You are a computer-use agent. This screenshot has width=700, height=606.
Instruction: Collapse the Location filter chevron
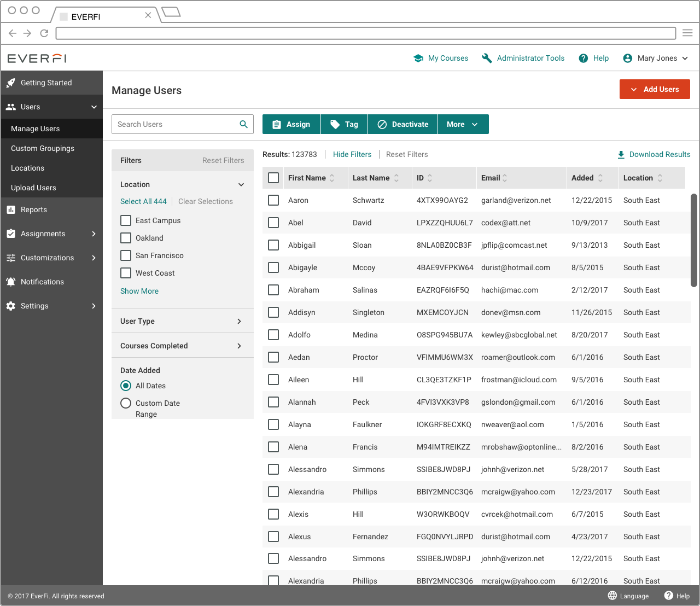click(241, 185)
